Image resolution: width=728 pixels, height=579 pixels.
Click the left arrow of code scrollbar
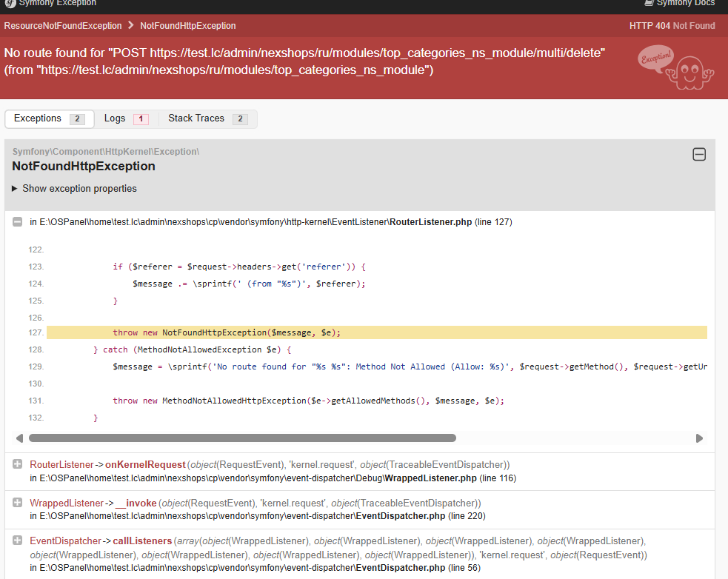20,438
